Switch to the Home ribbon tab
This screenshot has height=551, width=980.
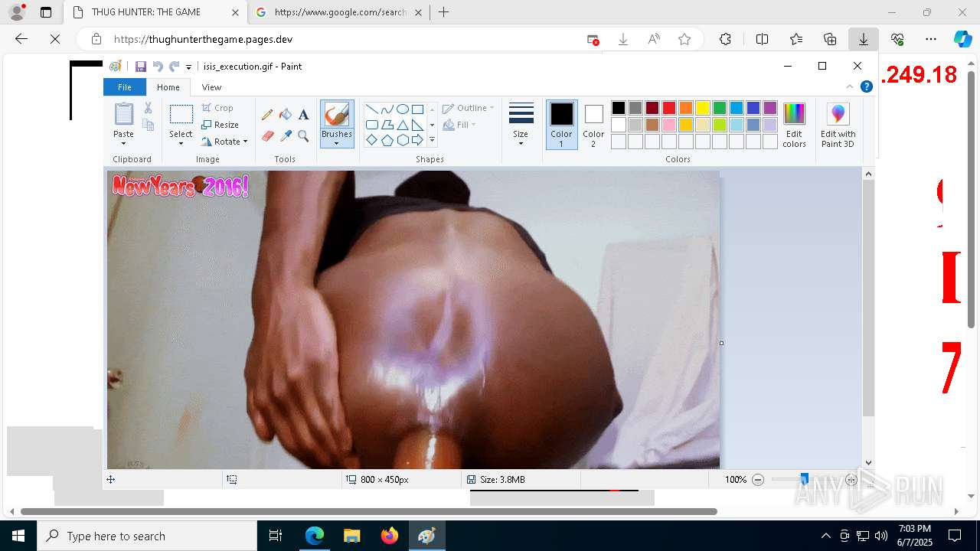click(x=168, y=87)
